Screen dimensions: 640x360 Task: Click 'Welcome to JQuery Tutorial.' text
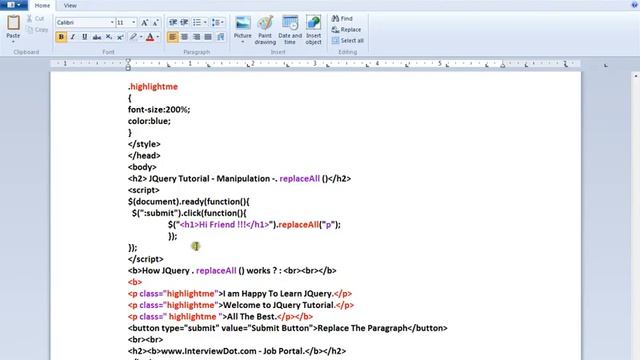click(279, 305)
